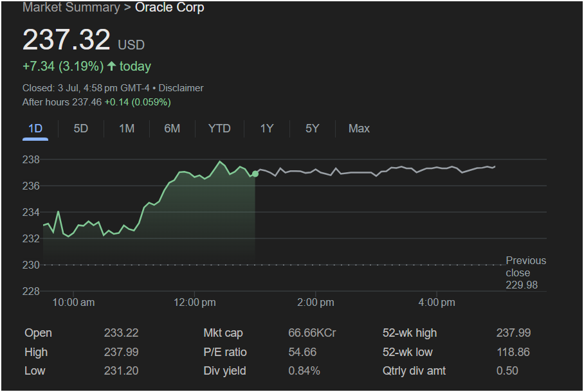Click the +7.34 (3.19%) change text
The width and height of the screenshot is (584, 392).
63,66
